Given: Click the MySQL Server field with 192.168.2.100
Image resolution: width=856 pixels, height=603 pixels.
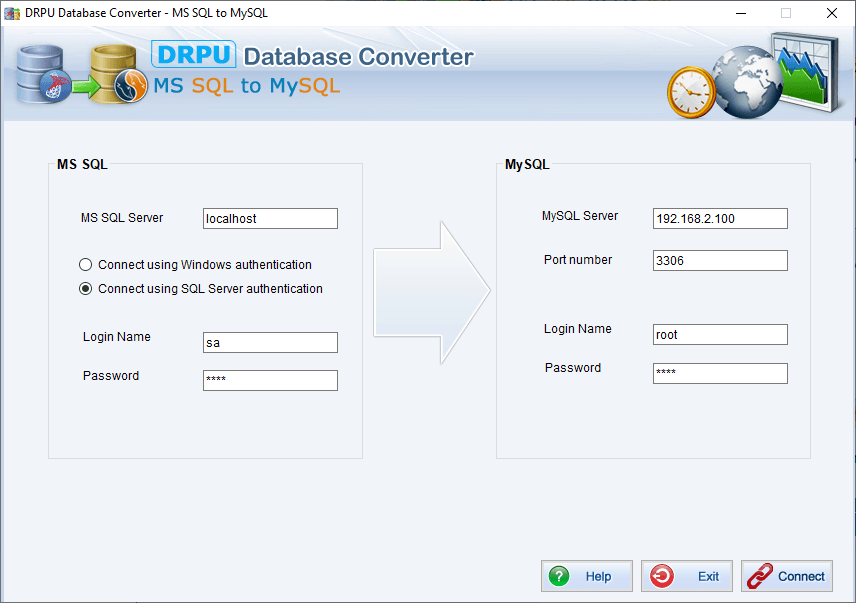Looking at the screenshot, I should (720, 218).
